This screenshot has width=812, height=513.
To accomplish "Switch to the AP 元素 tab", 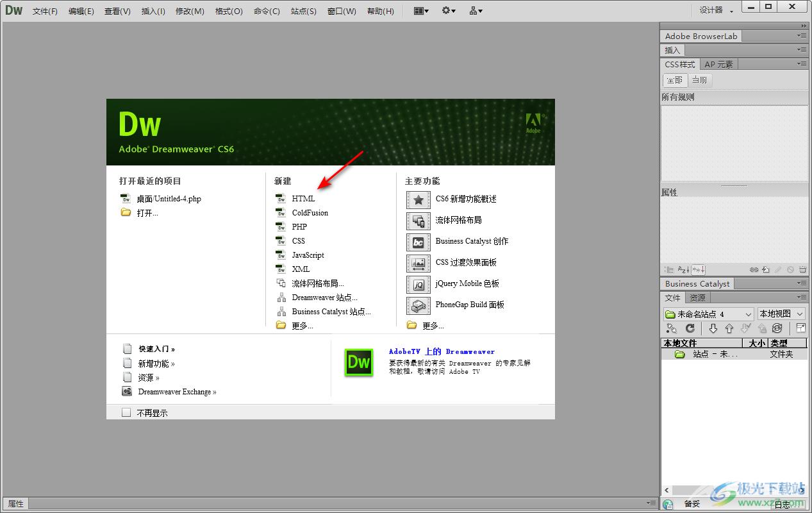I will click(718, 64).
